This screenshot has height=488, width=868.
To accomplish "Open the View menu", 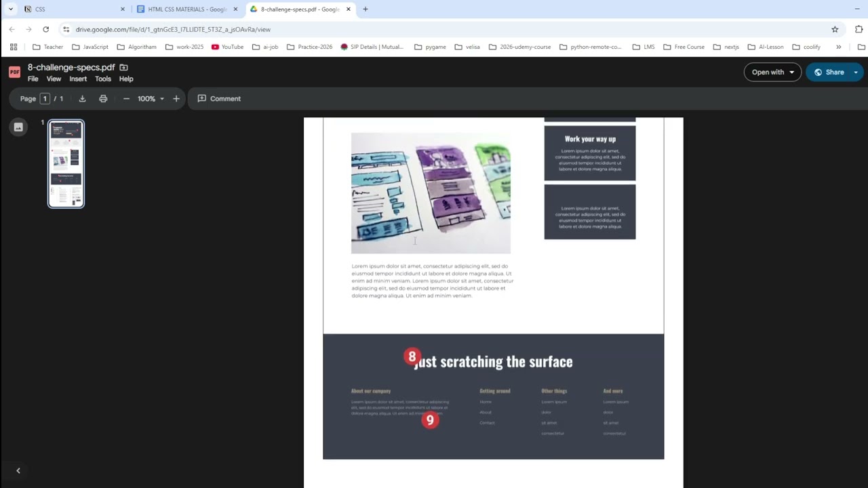I will (54, 79).
